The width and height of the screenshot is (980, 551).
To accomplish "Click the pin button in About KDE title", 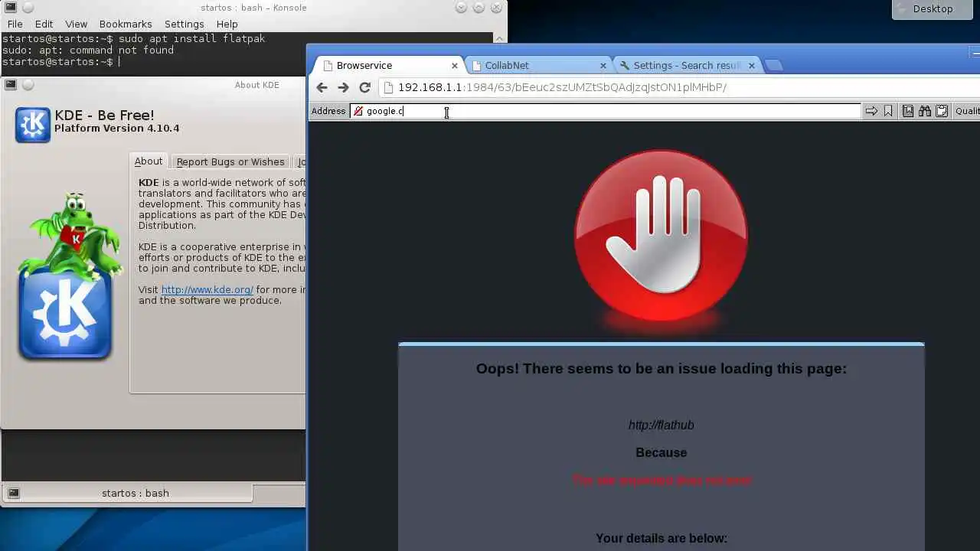I will (x=28, y=84).
